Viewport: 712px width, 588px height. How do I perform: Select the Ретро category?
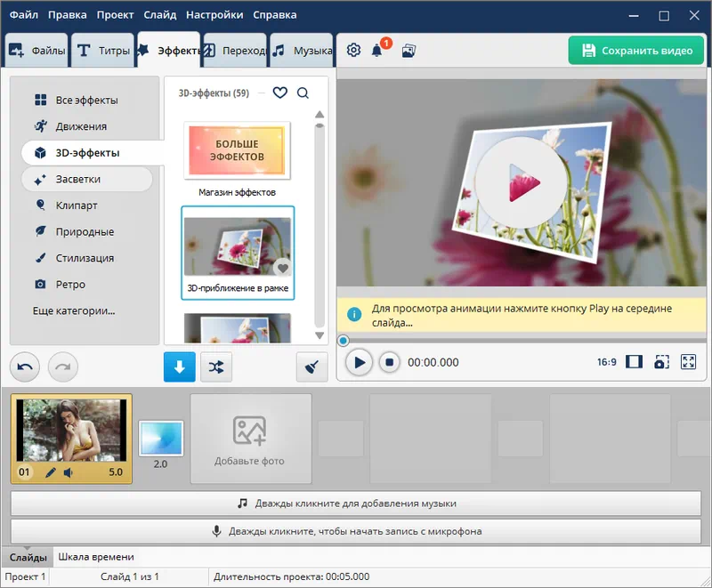click(x=86, y=285)
